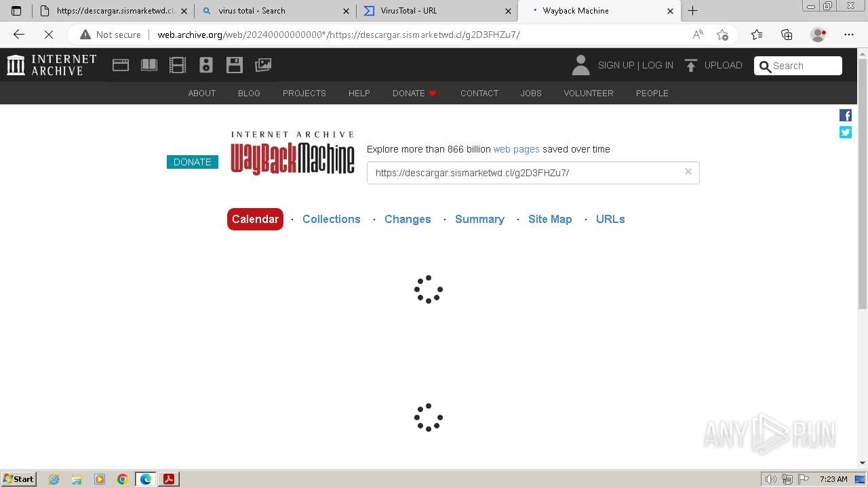
Task: Focus the Internet Archive Search box
Action: coord(798,66)
